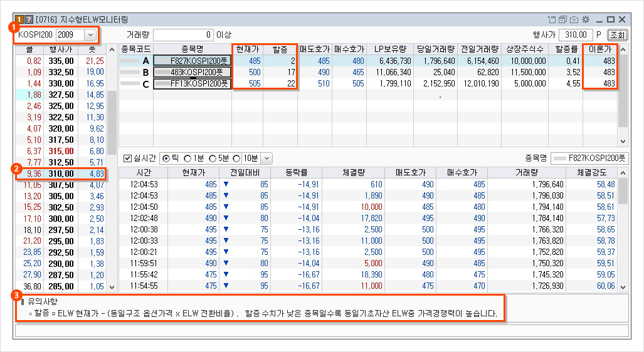Viewport: 644px width, 352px height.
Task: Click the tick row at 11:59:51
Action: click(368, 264)
